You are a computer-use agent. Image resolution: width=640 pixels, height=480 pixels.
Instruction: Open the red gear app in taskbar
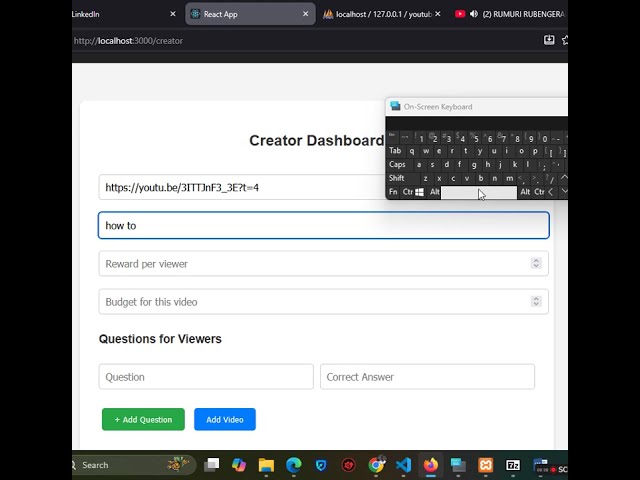point(348,464)
